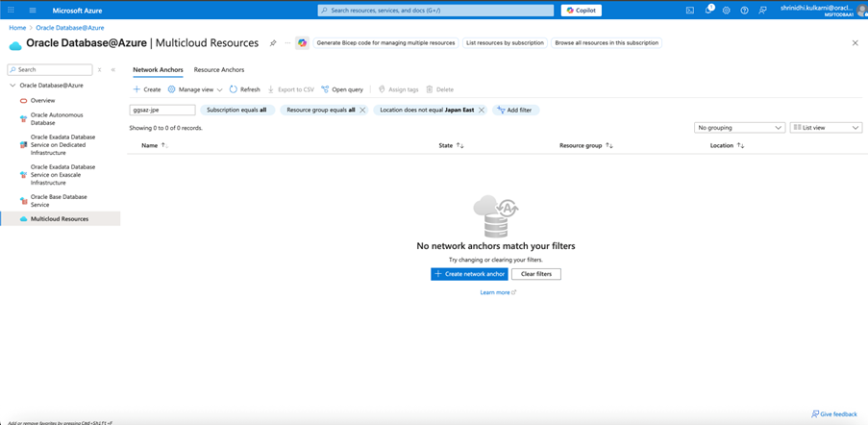Click the top-bar feedback person icon
The height and width of the screenshot is (425, 868).
pos(763,11)
